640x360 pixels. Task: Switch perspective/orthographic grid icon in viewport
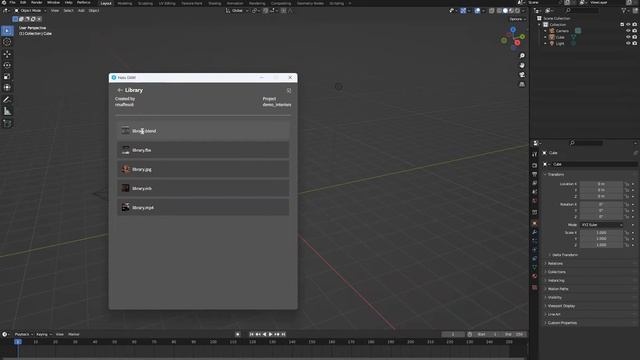pyautogui.click(x=522, y=84)
